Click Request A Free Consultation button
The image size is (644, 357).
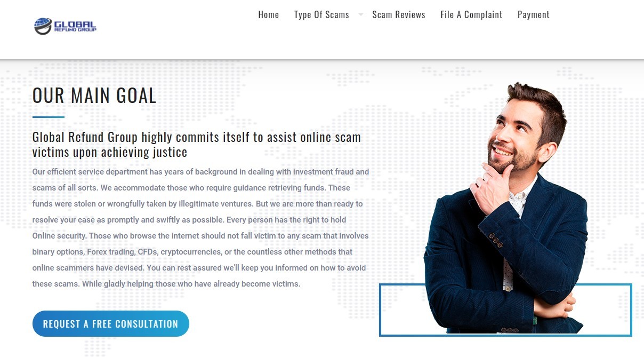click(111, 324)
